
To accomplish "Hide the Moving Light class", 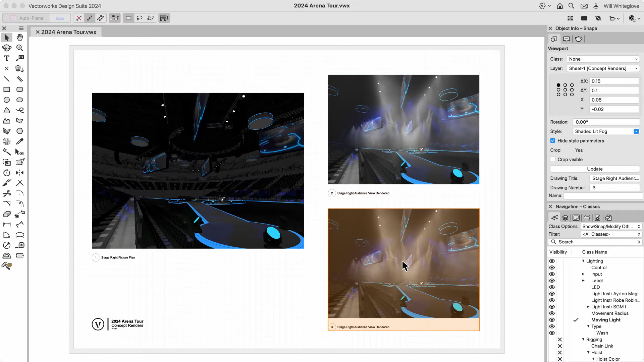I will (552, 320).
